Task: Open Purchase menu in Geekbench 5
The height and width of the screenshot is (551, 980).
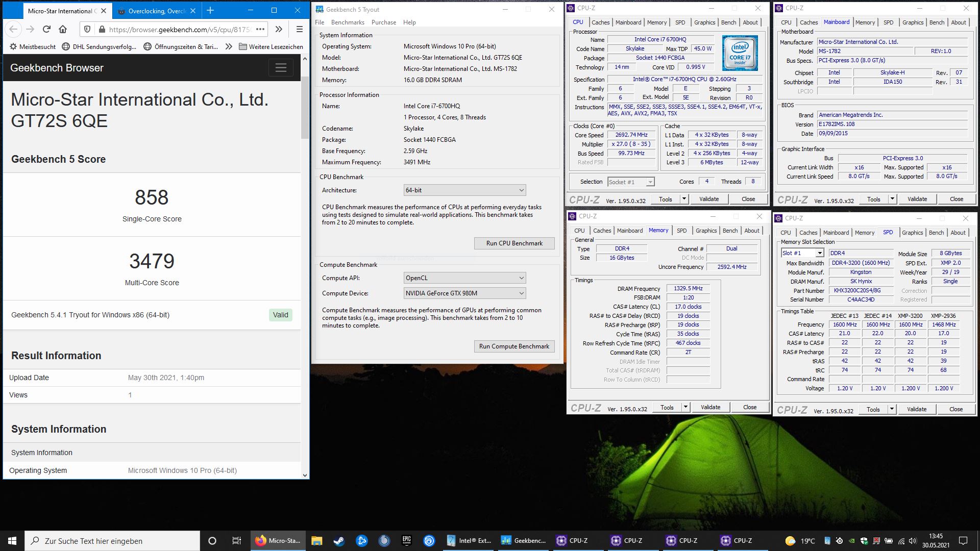Action: [x=384, y=22]
